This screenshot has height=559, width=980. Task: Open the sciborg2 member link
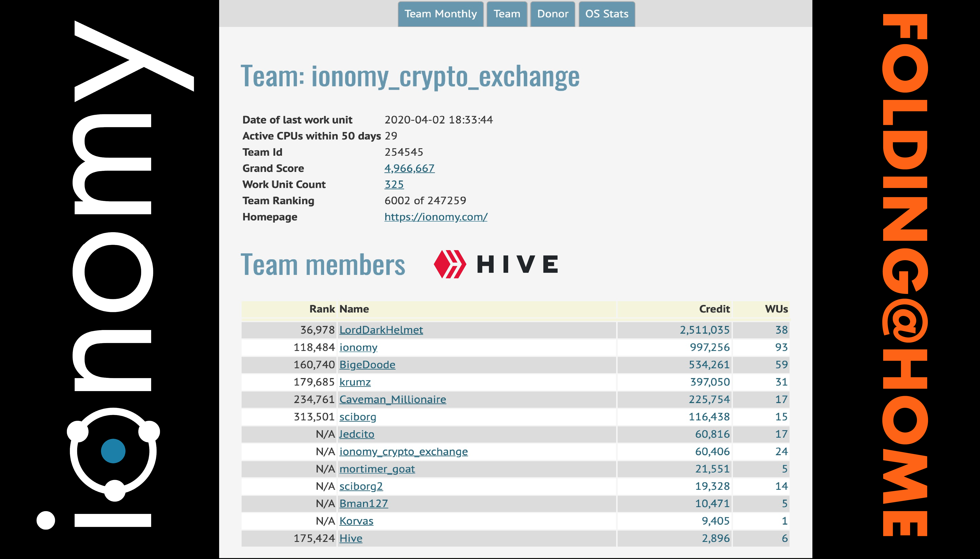[x=361, y=486]
